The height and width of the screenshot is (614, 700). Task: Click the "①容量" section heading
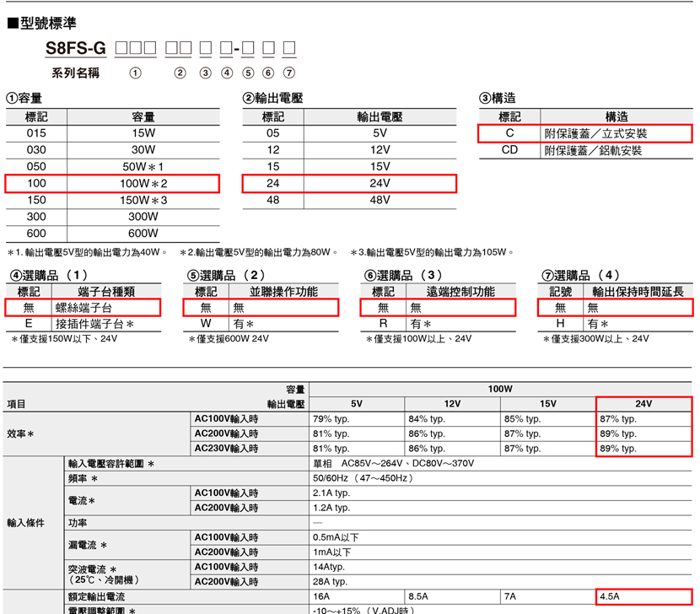pyautogui.click(x=24, y=98)
